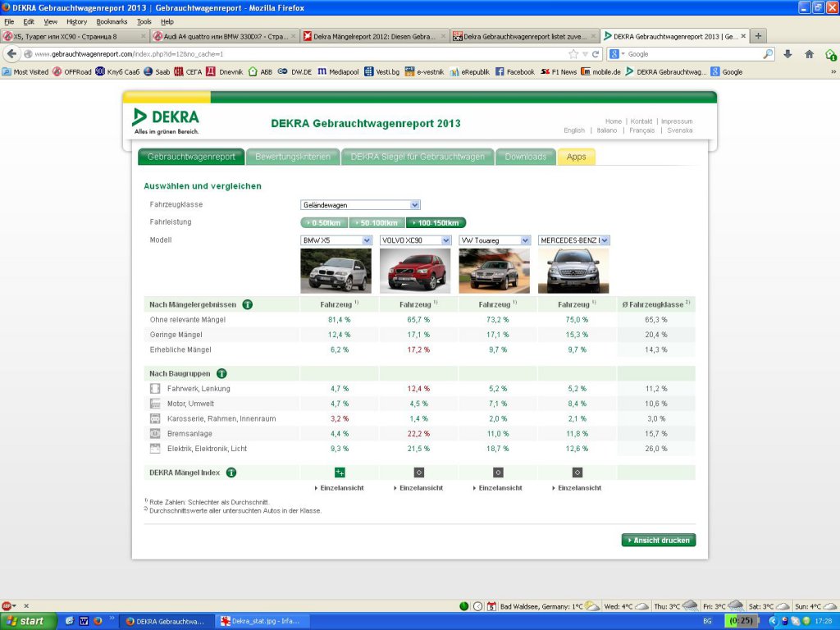Viewport: 840px width, 630px height.
Task: Reload the page with the refresh icon
Action: pos(596,54)
